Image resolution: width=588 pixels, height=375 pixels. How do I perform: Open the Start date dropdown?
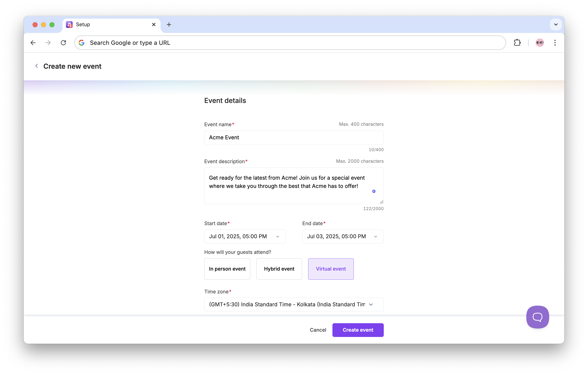[x=245, y=236]
